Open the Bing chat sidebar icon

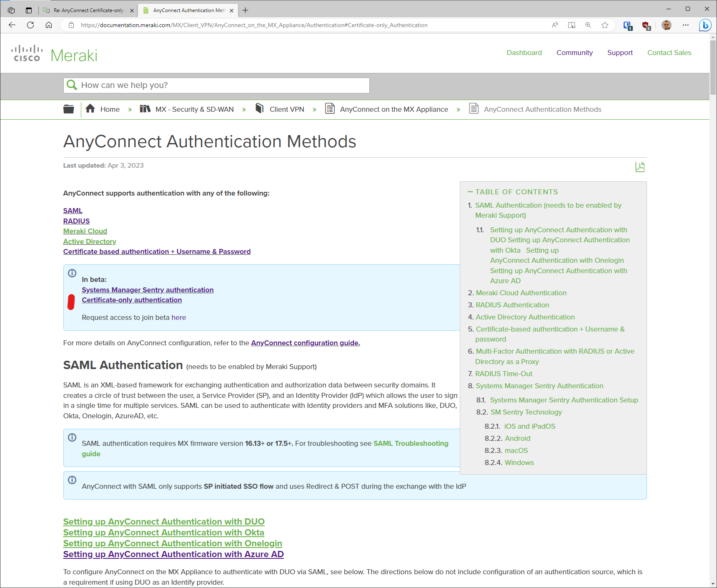[x=705, y=25]
